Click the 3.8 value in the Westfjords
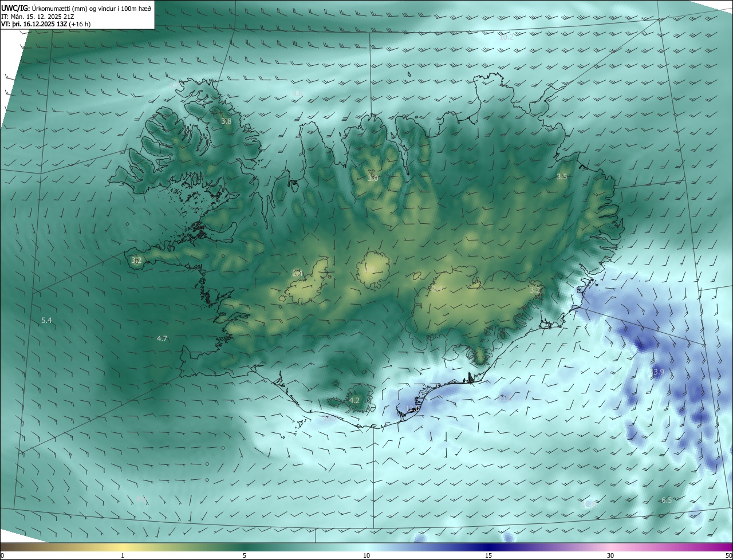The width and height of the screenshot is (733, 560). (x=226, y=121)
